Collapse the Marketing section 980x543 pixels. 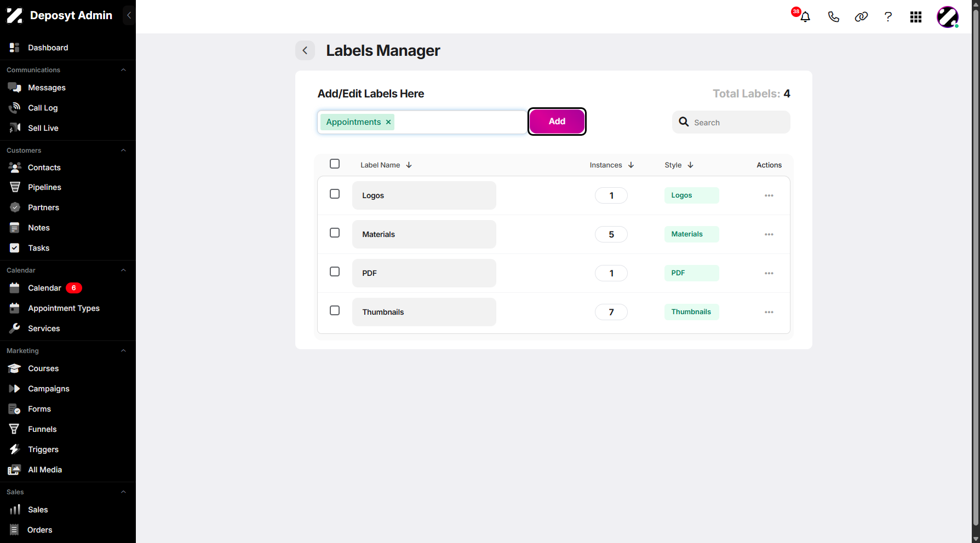click(x=123, y=351)
